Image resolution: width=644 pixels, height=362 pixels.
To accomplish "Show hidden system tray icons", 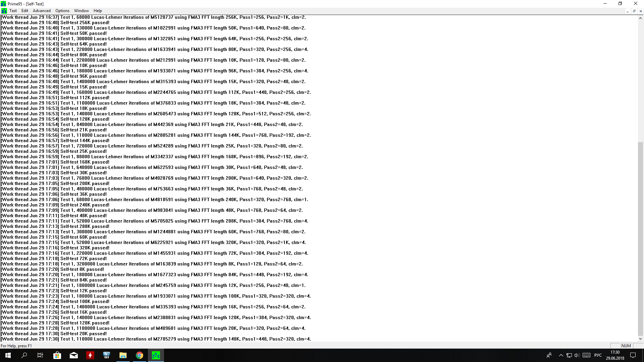I will 561,355.
